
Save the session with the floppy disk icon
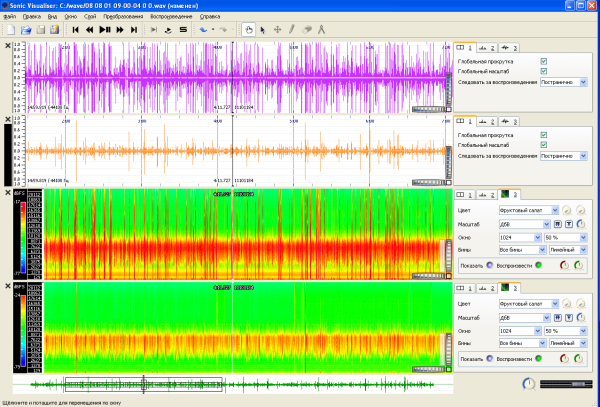point(41,29)
